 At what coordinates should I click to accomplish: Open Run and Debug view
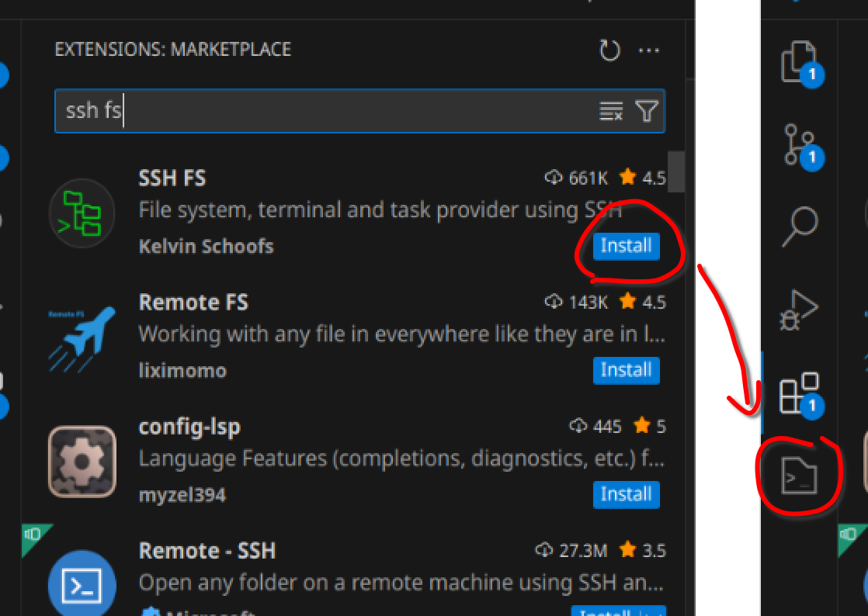click(800, 310)
